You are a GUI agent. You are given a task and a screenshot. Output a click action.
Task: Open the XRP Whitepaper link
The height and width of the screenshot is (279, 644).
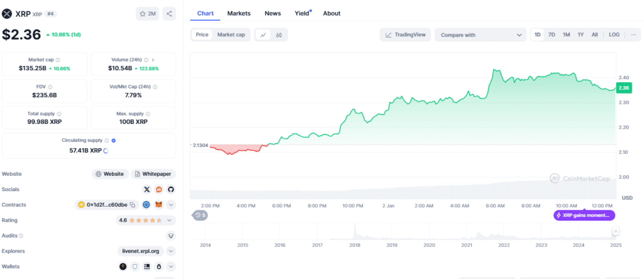153,174
